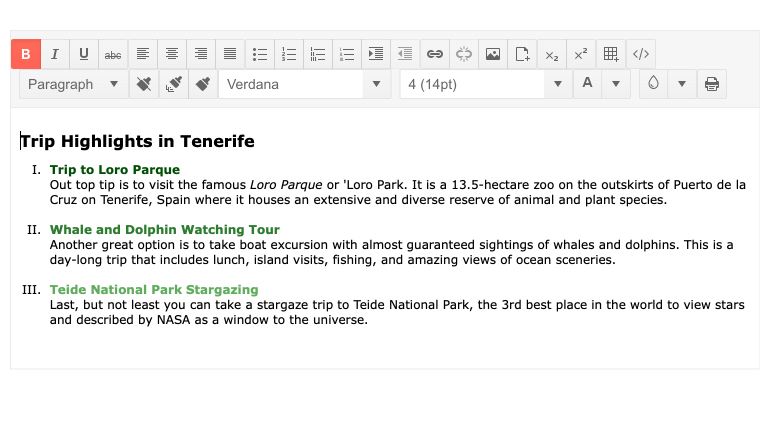Screen dimensions: 770x428
Task: Open the 4 (14pt) font size dropdown
Action: click(486, 84)
